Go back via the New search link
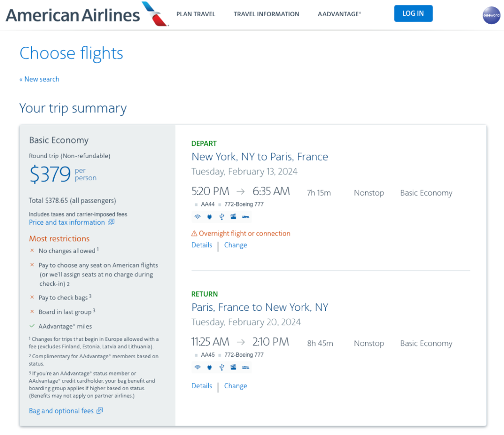 pyautogui.click(x=39, y=79)
